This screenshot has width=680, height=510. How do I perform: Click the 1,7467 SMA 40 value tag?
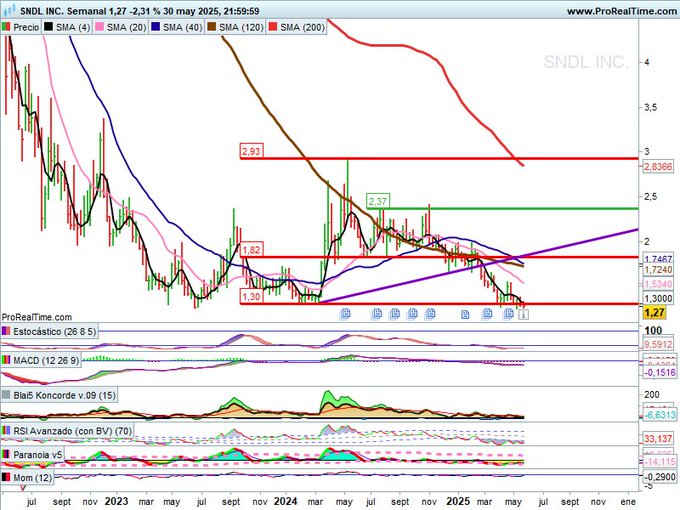click(x=658, y=259)
